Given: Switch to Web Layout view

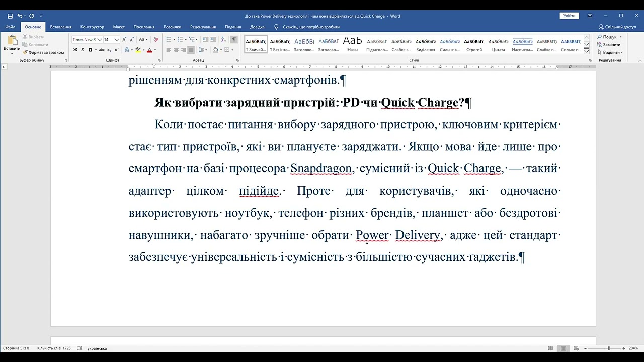Looking at the screenshot, I should pos(576,348).
